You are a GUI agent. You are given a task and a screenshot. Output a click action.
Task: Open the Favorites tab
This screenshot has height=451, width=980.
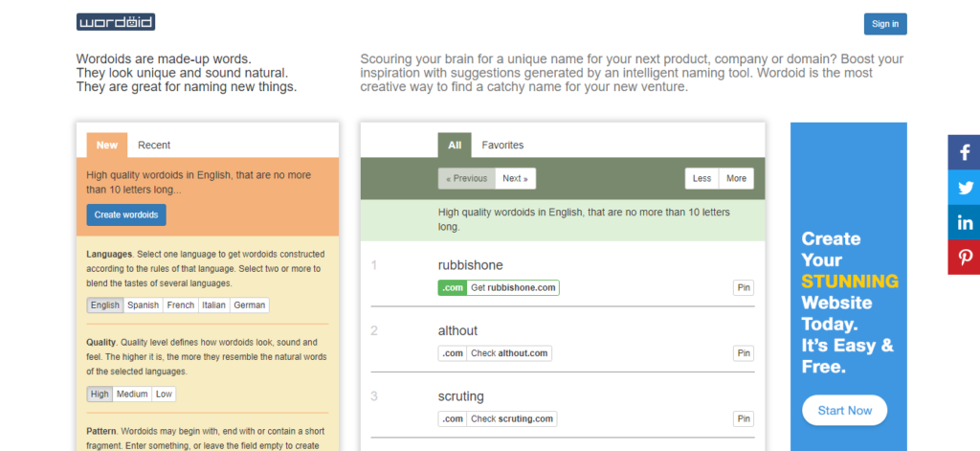tap(502, 146)
